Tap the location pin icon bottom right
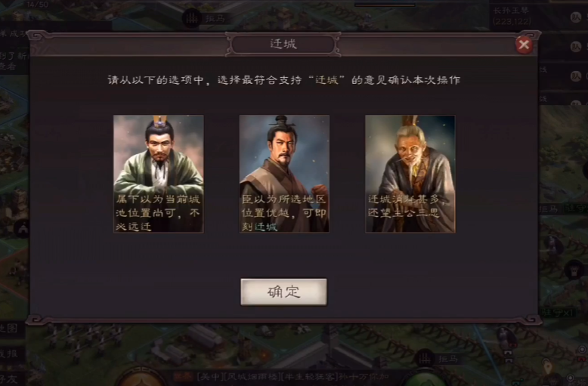588x386 pixels. coord(548,367)
